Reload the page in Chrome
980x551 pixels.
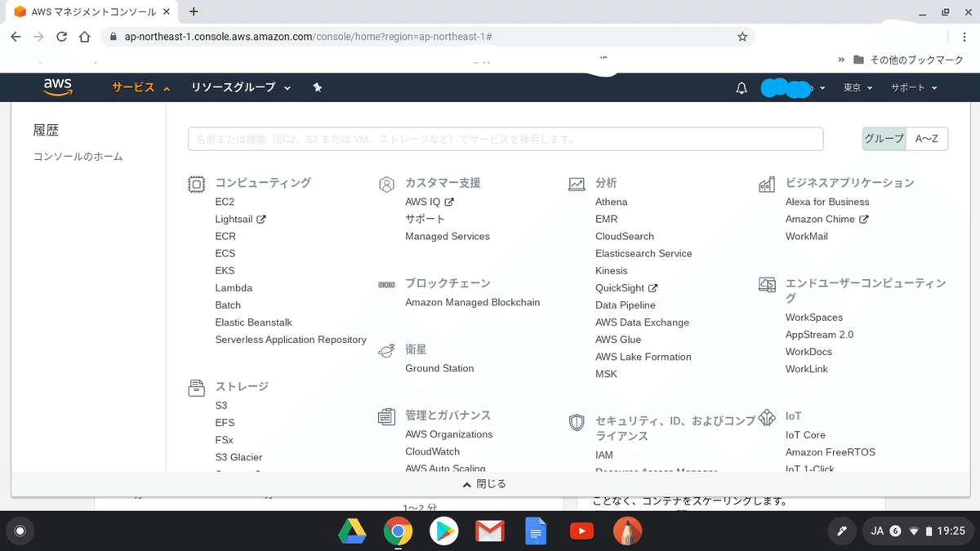coord(61,37)
